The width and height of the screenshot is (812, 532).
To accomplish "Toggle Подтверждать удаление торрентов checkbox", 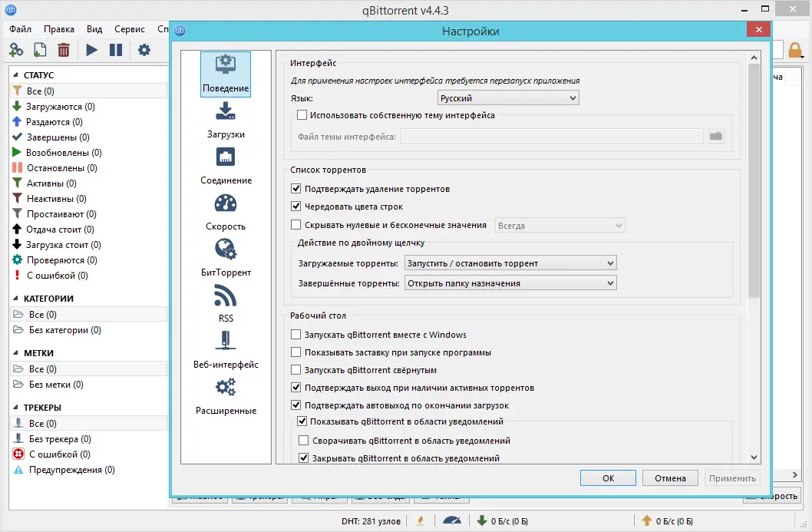I will (295, 189).
